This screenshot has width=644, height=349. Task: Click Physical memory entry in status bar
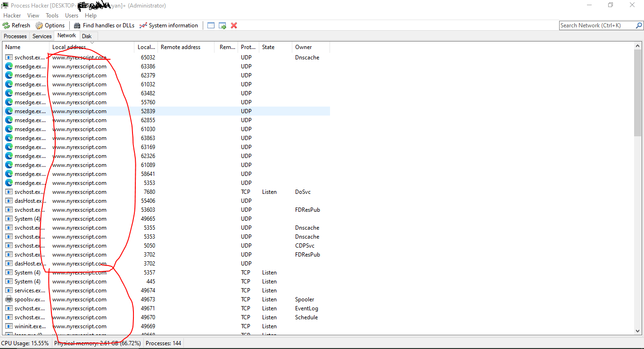pos(98,343)
